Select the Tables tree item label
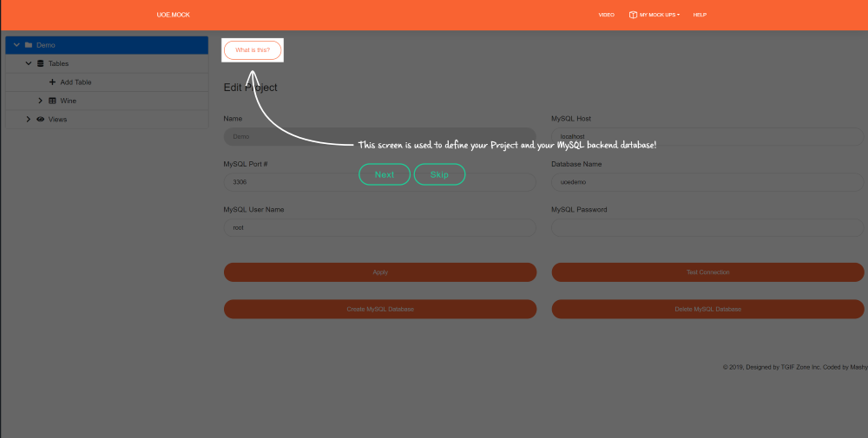 58,63
